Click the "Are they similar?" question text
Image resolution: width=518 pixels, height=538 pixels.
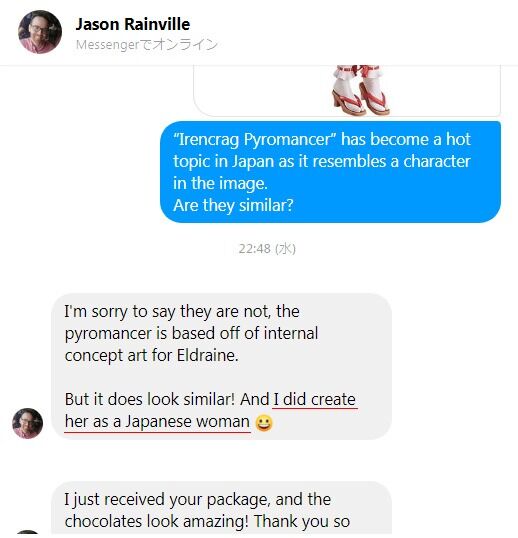233,205
